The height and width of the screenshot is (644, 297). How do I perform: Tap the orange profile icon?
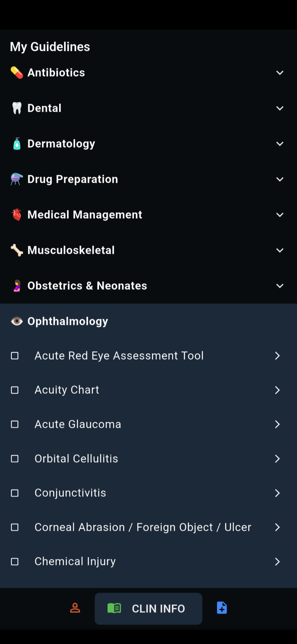click(x=75, y=608)
